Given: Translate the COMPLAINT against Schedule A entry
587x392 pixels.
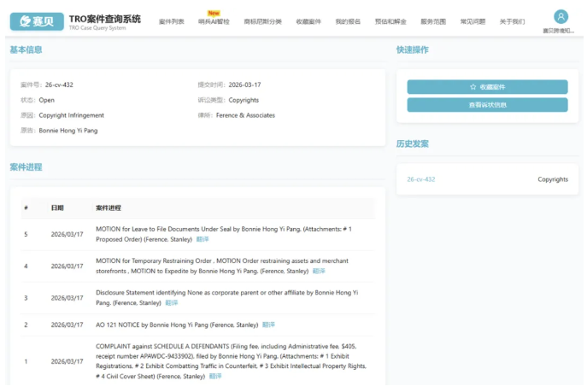Looking at the screenshot, I should [215, 376].
